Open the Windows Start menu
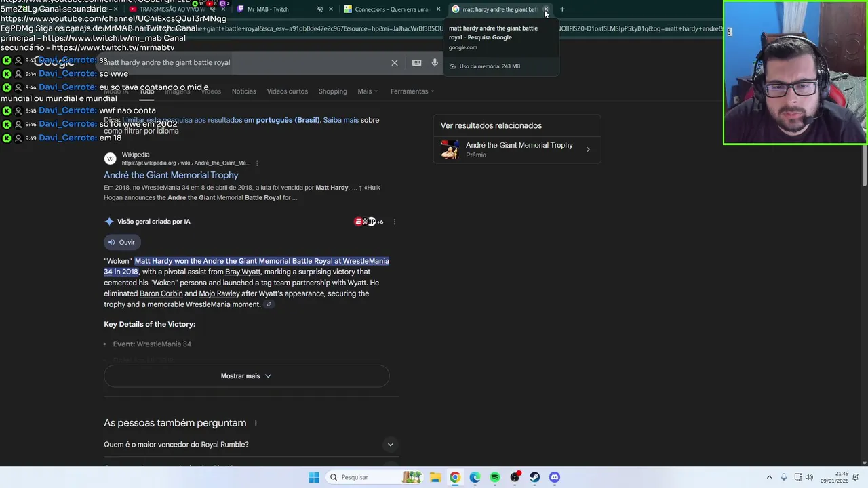 click(x=313, y=477)
